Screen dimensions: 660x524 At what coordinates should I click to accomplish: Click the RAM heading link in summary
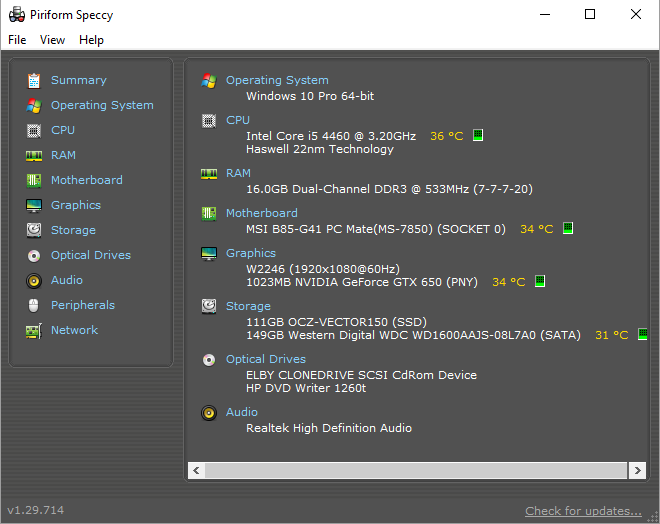click(x=238, y=173)
